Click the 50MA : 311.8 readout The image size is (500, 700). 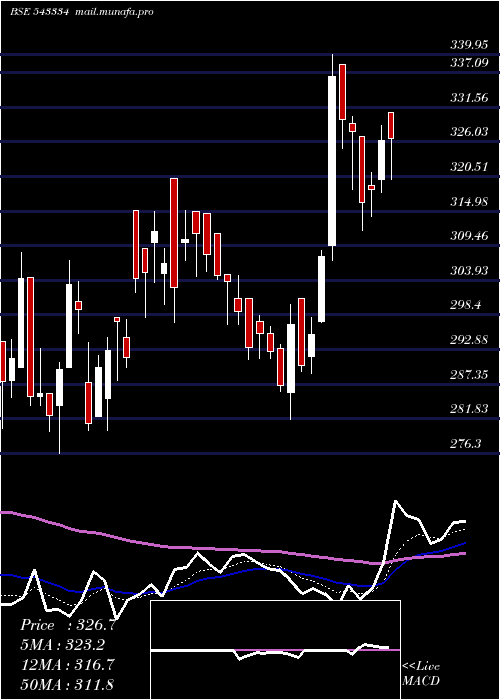coord(67,684)
